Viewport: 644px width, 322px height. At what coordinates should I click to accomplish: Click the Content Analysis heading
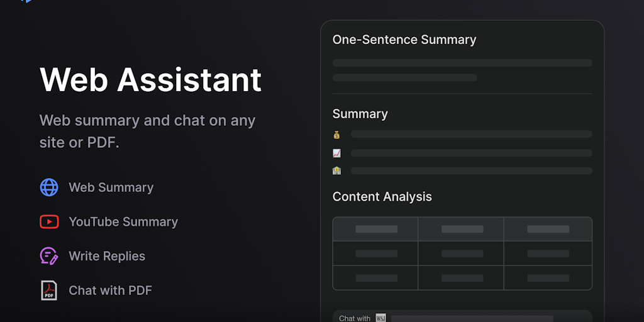click(x=382, y=197)
